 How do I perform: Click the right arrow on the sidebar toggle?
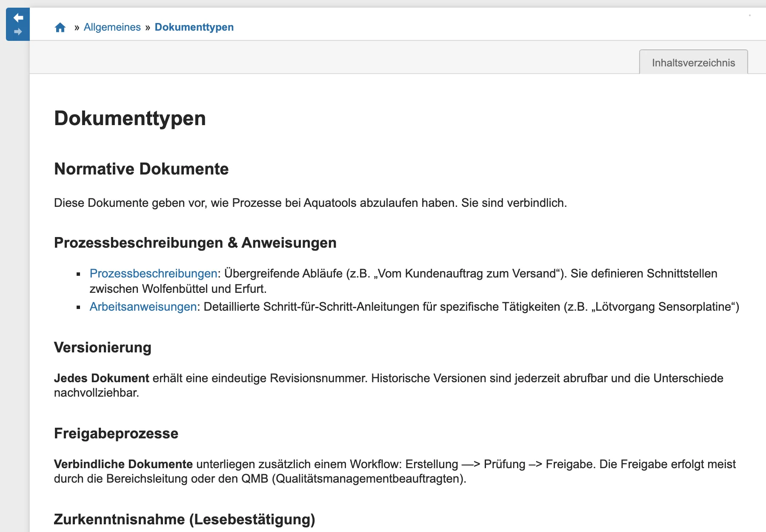point(18,31)
